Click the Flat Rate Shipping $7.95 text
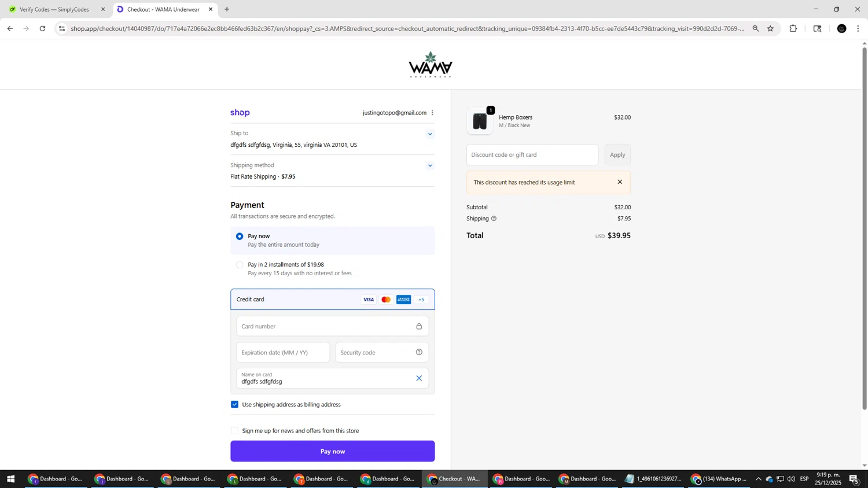Image resolution: width=868 pixels, height=488 pixels. point(263,177)
